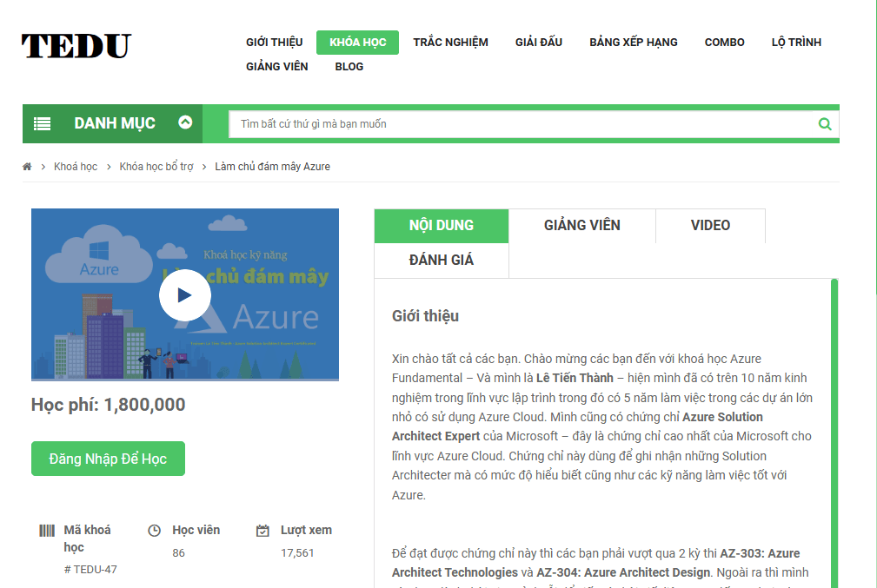The width and height of the screenshot is (877, 588).
Task: Select the KHÓA HỌC menu item
Action: (357, 43)
